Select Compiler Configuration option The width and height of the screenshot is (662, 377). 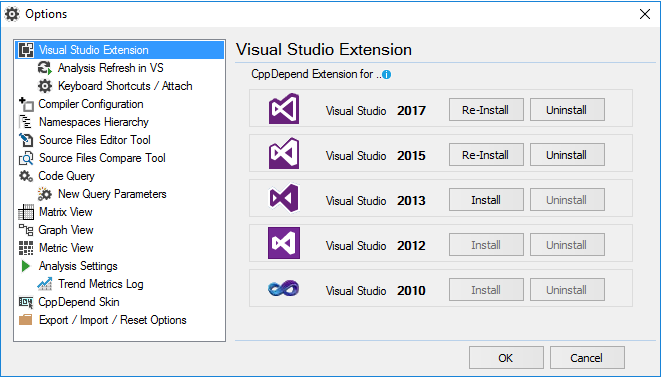click(x=91, y=104)
